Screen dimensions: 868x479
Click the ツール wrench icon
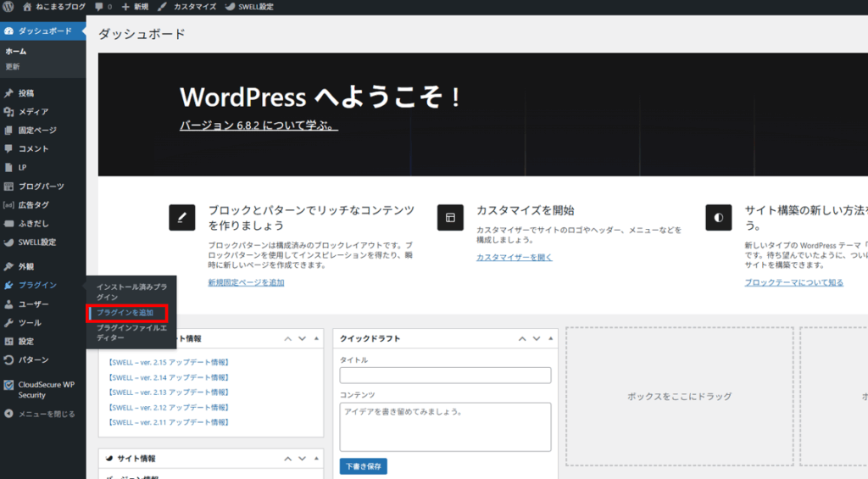pyautogui.click(x=8, y=323)
